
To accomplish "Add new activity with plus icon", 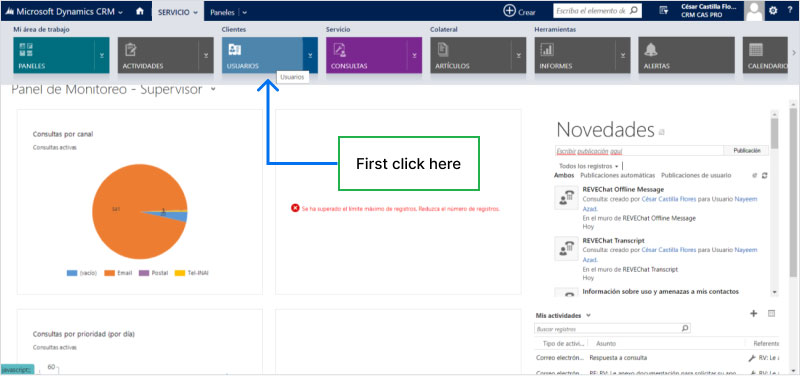I will [754, 313].
